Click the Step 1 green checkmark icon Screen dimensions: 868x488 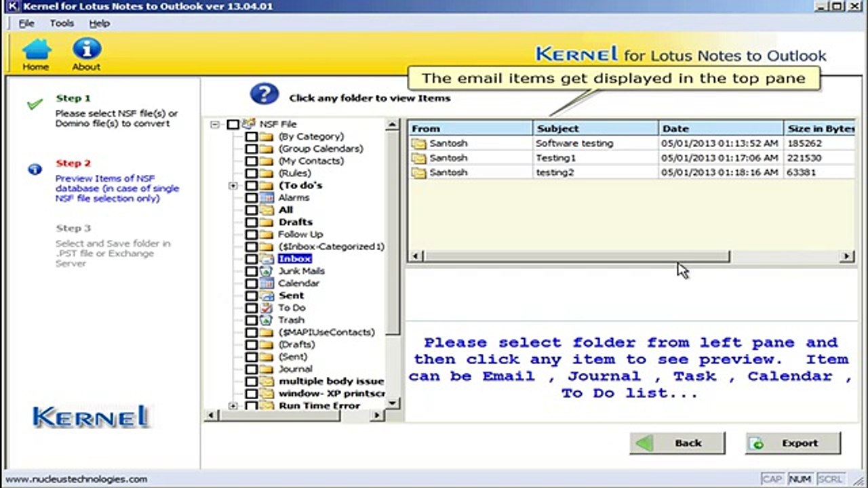tap(35, 104)
